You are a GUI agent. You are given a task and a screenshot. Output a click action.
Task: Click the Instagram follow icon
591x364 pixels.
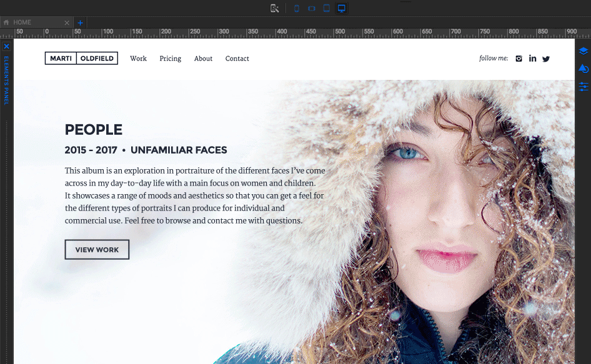pos(519,58)
